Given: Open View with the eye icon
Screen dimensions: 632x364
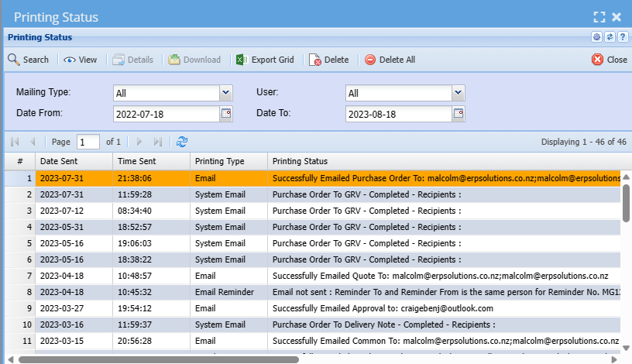Looking at the screenshot, I should tap(81, 60).
